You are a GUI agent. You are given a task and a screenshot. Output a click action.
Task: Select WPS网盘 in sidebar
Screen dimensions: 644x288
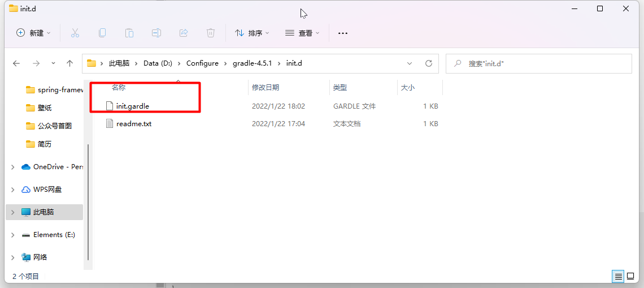click(x=41, y=190)
